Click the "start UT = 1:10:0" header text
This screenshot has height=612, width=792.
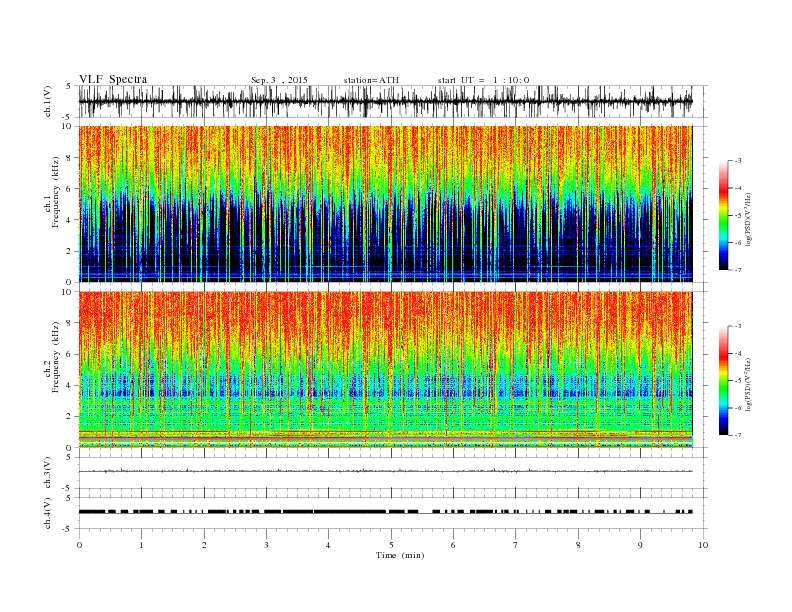click(483, 80)
